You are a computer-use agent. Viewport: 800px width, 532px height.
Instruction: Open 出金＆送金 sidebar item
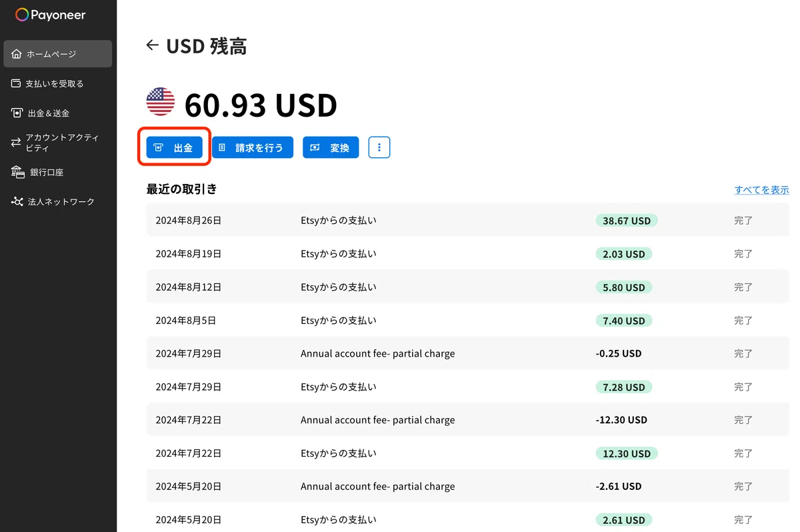[58, 113]
